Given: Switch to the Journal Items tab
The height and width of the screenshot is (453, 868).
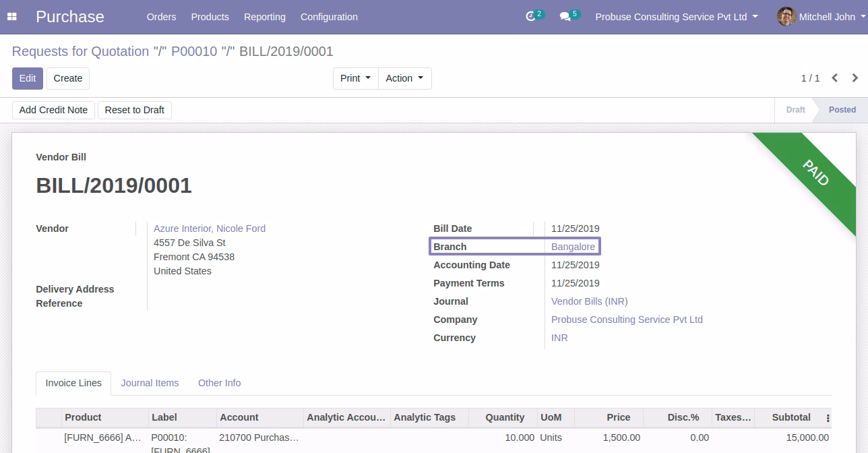Looking at the screenshot, I should tap(150, 383).
